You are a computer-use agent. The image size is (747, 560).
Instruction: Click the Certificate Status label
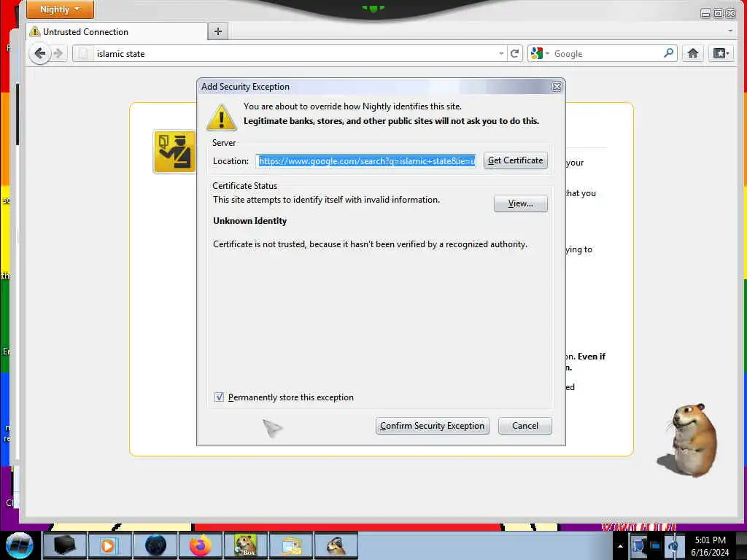pyautogui.click(x=244, y=186)
